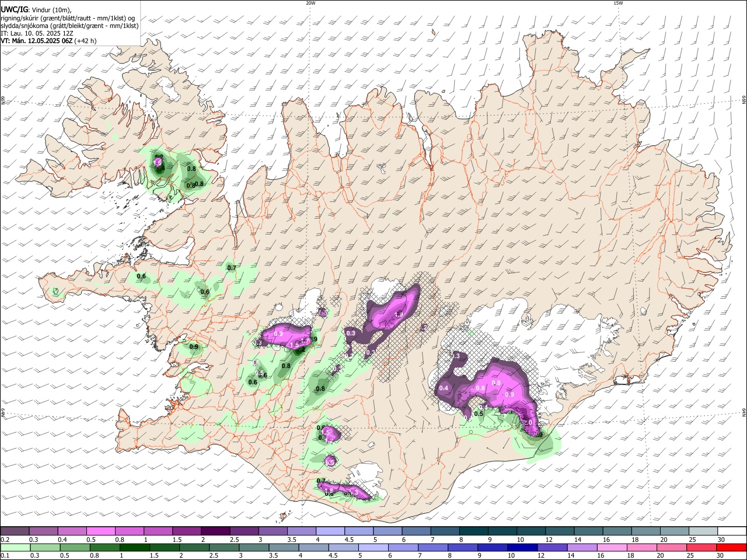The height and width of the screenshot is (560, 747).
Task: Pick the top-row snow swatch labeled 3
Action: 273,531
